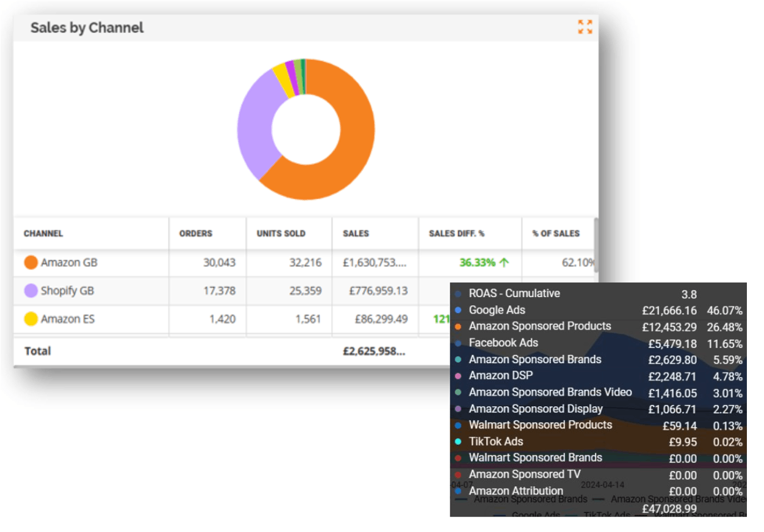Click the Total row label

37,351
